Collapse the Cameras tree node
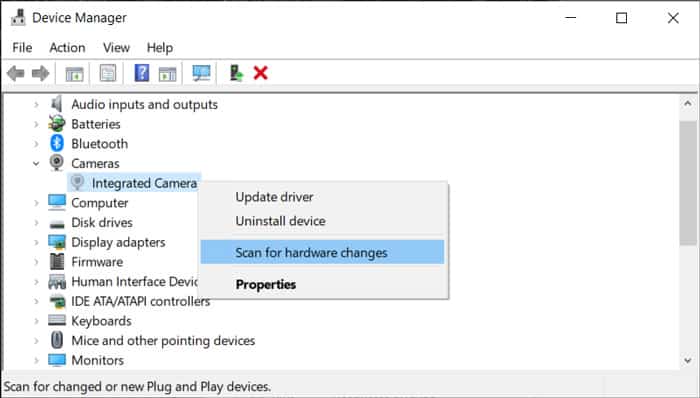This screenshot has width=700, height=398. (x=37, y=163)
